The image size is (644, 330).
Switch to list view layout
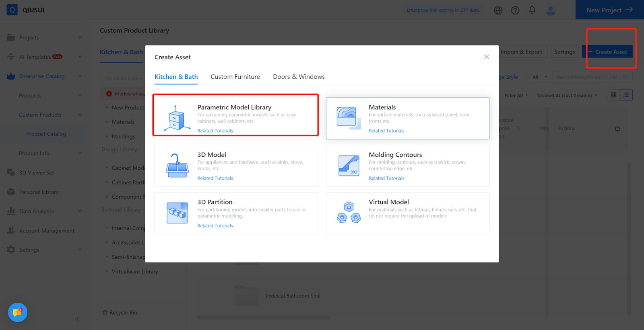coord(626,95)
